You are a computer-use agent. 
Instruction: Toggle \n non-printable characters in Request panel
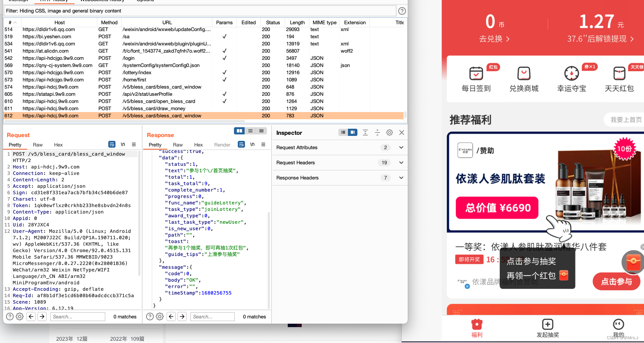(x=123, y=144)
